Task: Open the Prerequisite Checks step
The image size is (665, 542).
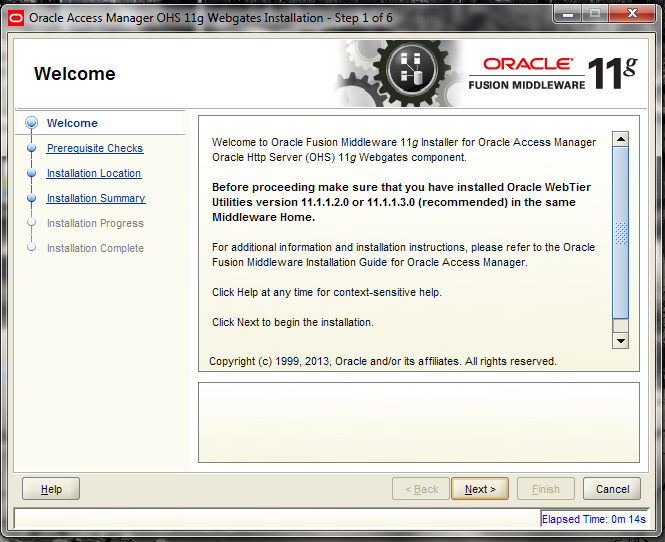Action: click(95, 148)
